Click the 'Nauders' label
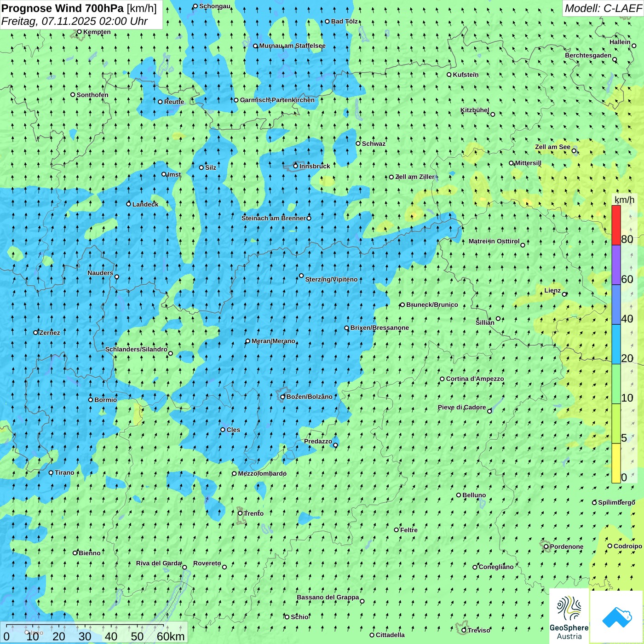This screenshot has height=644, width=644. click(x=100, y=273)
